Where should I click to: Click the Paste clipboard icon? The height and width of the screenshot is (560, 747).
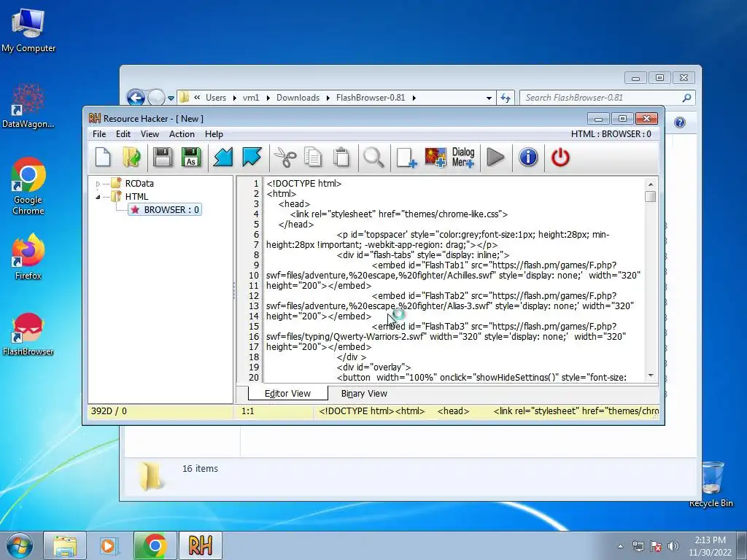(x=341, y=157)
